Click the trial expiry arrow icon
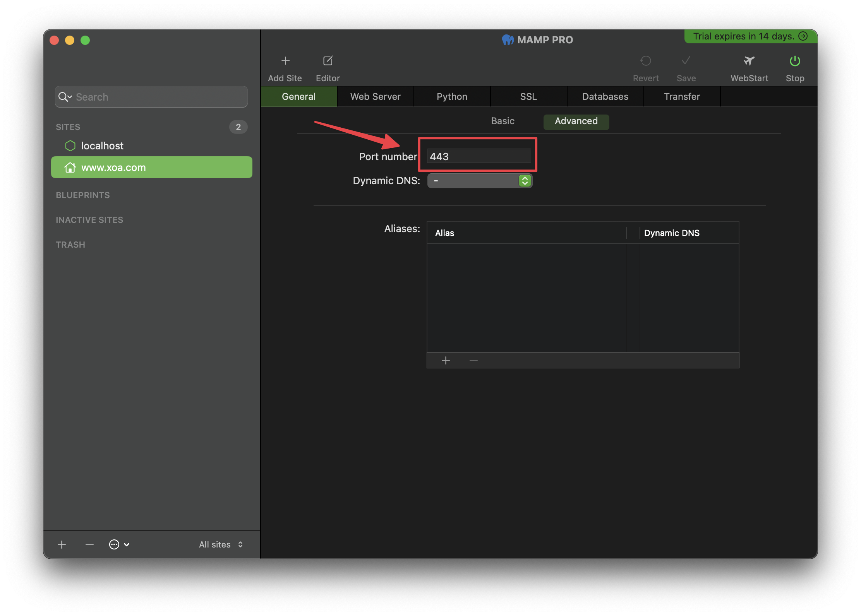The width and height of the screenshot is (861, 616). 803,36
